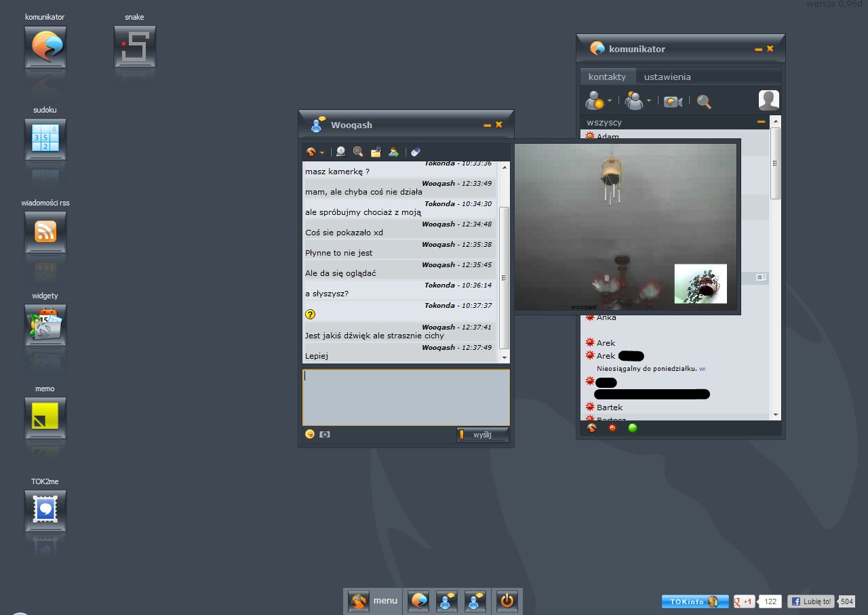
Task: Click message 'Lepiej'
Action: pos(317,356)
